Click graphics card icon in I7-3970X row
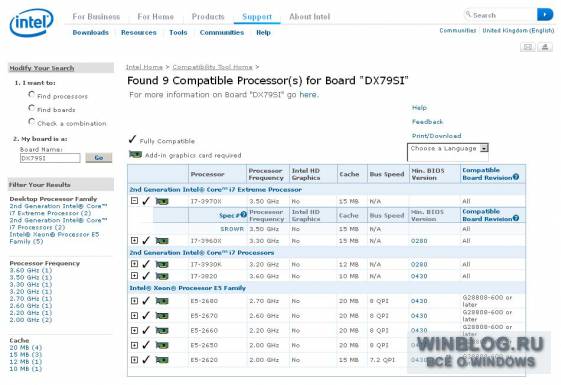This screenshot has width=561, height=385. point(162,202)
